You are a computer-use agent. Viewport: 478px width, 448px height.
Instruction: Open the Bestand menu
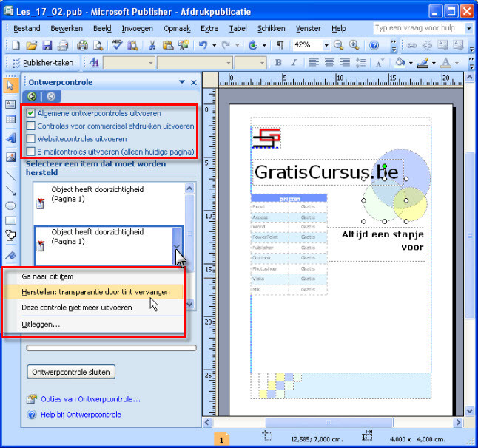(x=27, y=28)
